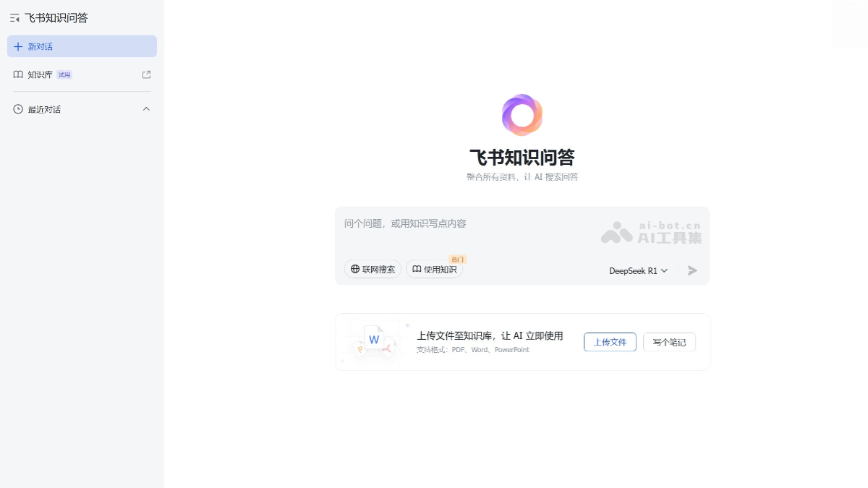This screenshot has height=488, width=868.
Task: Click the external link icon beside 知识库
Action: pyautogui.click(x=145, y=74)
